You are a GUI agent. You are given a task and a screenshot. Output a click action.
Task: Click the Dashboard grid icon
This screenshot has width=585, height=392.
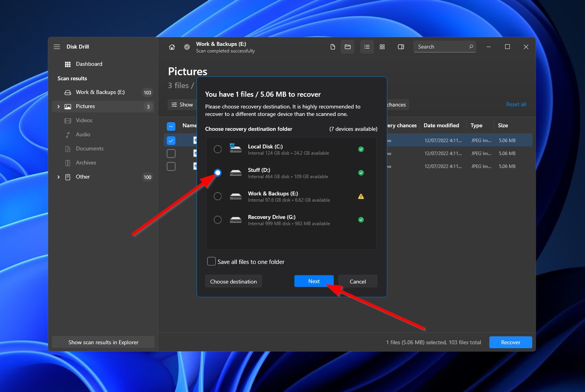click(68, 64)
